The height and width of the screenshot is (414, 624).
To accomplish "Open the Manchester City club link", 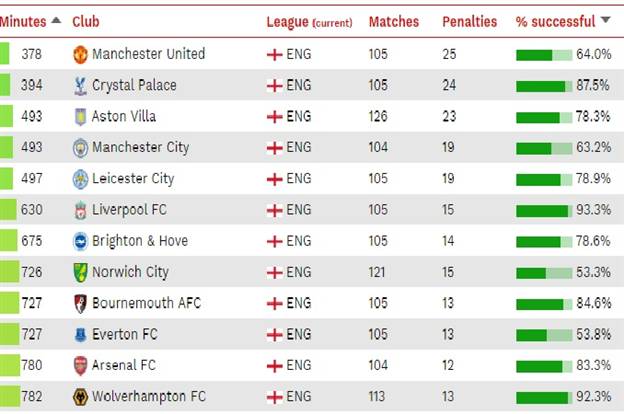I will tap(140, 148).
